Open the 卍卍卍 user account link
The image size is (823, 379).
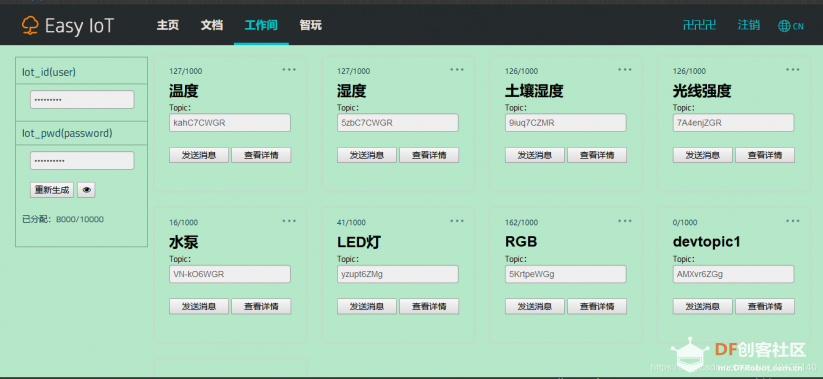coord(700,25)
